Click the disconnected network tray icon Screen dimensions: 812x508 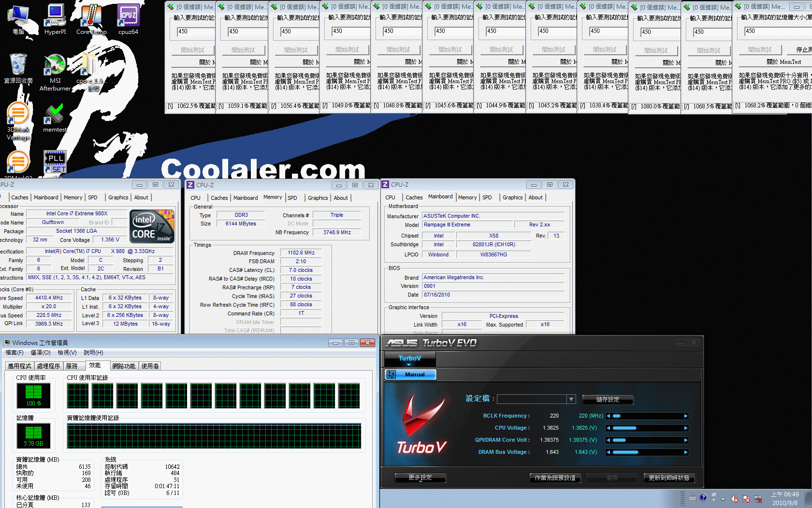click(x=758, y=499)
